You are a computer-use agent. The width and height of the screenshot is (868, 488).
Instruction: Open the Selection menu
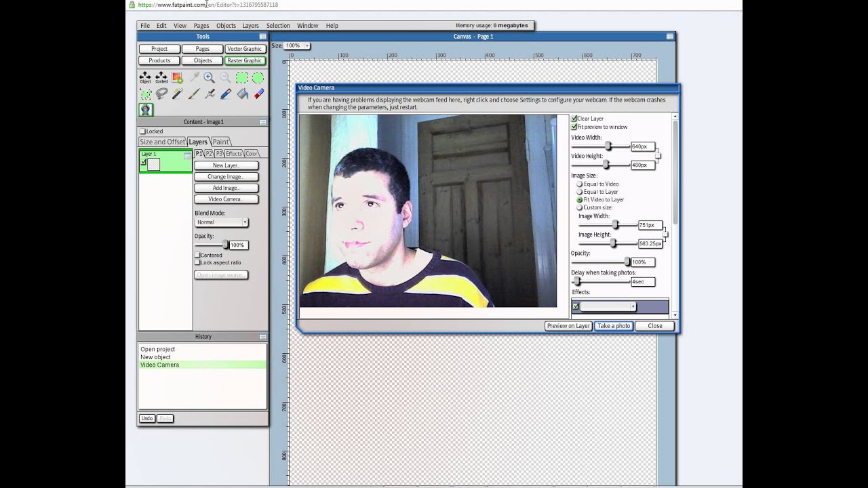pyautogui.click(x=278, y=26)
